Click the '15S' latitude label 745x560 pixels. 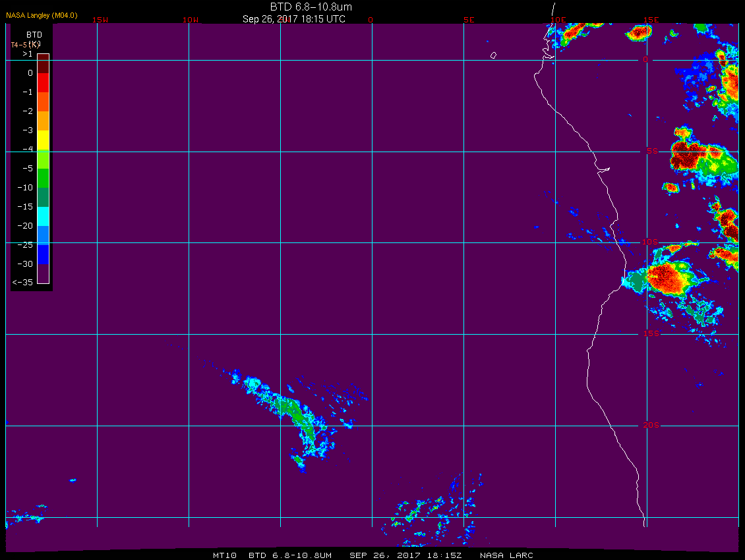(651, 333)
